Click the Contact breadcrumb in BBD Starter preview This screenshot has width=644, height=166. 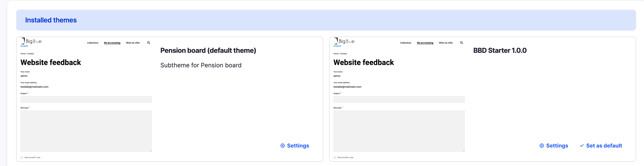(343, 54)
